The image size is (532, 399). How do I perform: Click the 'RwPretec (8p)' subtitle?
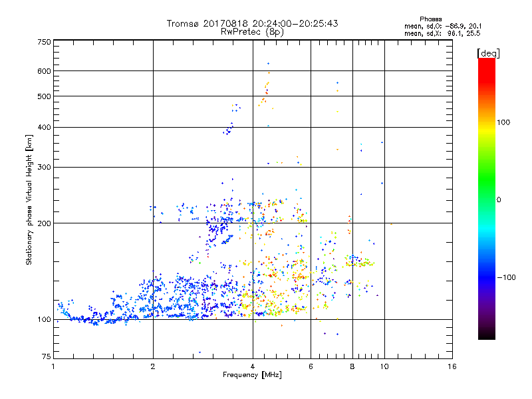click(x=252, y=32)
